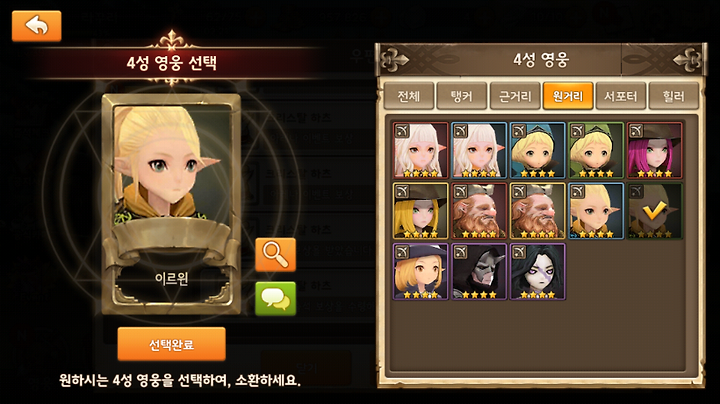This screenshot has width=720, height=404.
Task: Choose the blue-hooded blonde hero portrait
Action: click(x=537, y=150)
